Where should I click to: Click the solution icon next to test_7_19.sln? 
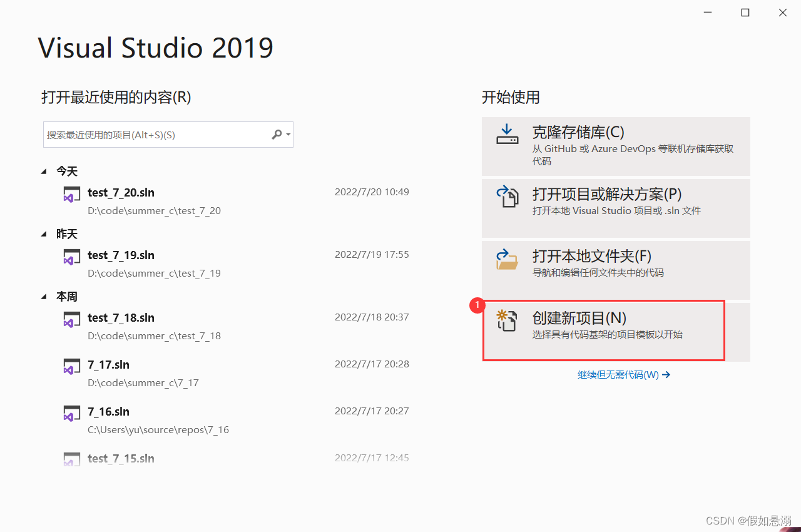pos(72,257)
